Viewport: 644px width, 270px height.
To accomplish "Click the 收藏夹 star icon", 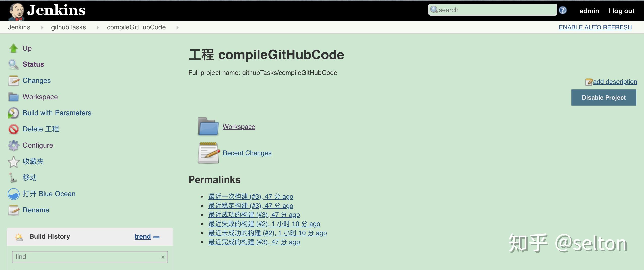I will tap(13, 162).
